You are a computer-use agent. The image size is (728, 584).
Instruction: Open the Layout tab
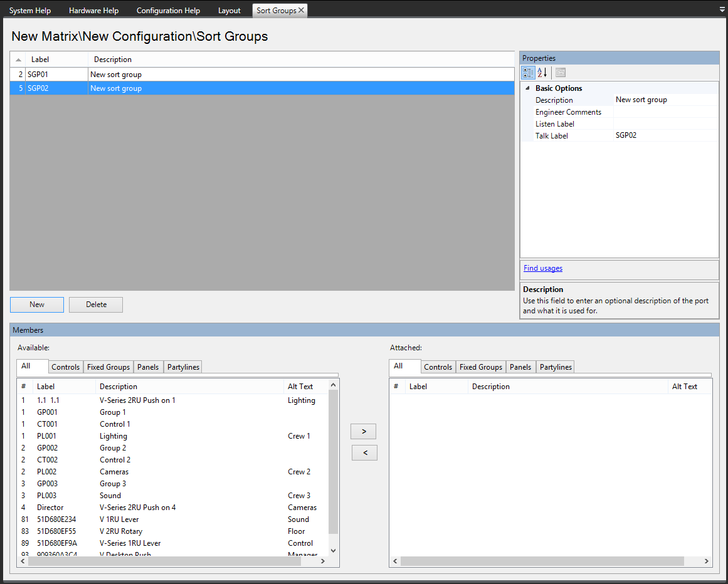(x=229, y=11)
